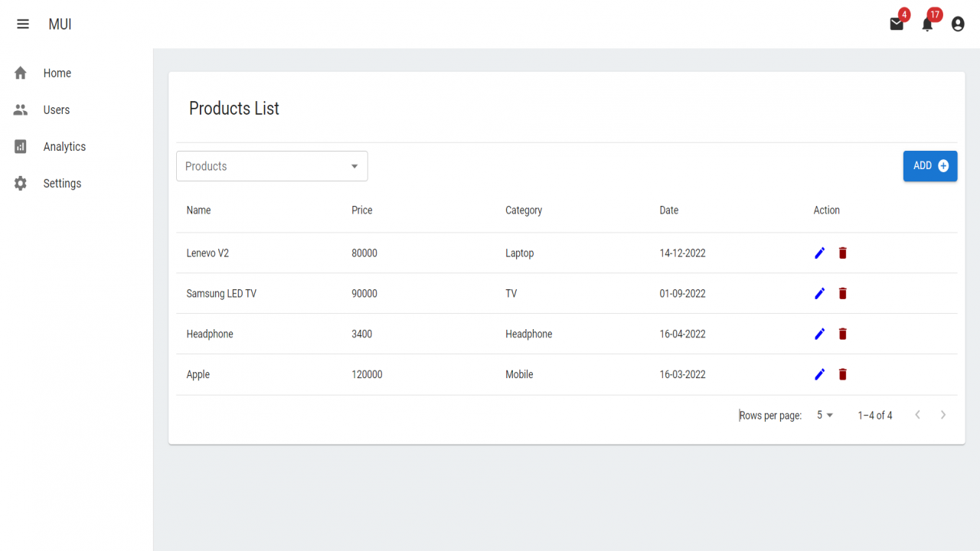Change rows per page selector value
Viewport: 980px width, 551px height.
click(825, 415)
